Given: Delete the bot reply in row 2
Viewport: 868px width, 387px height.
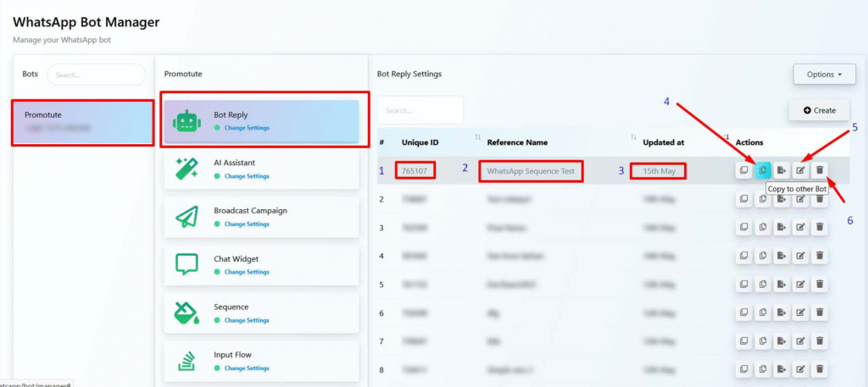Looking at the screenshot, I should pyautogui.click(x=820, y=199).
